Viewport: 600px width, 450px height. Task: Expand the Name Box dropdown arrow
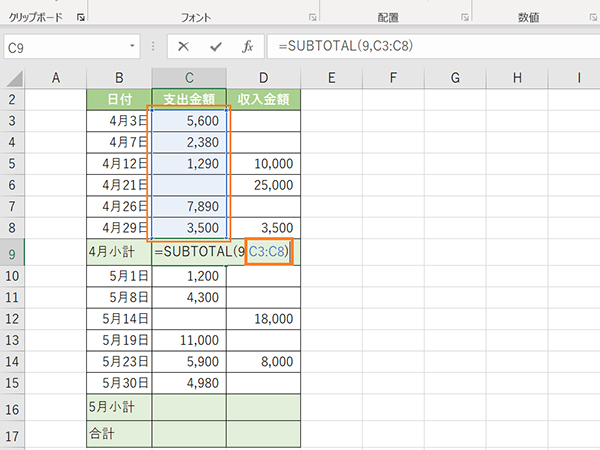tap(133, 47)
